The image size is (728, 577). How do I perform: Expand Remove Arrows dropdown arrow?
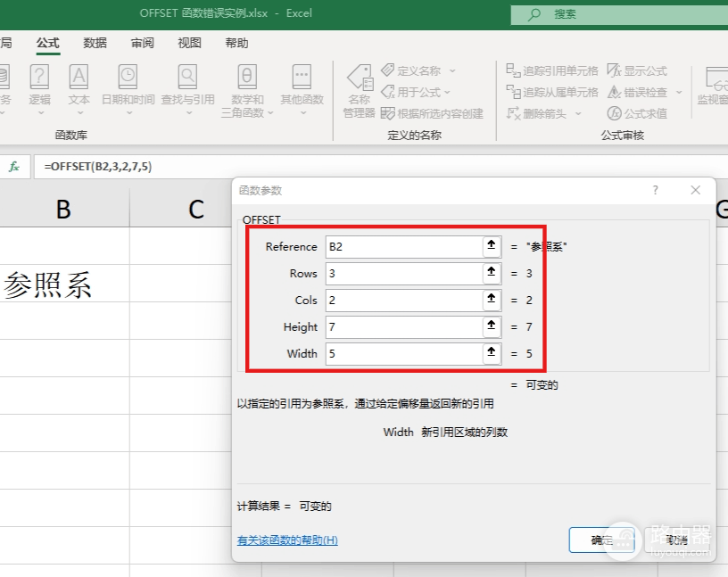(578, 114)
